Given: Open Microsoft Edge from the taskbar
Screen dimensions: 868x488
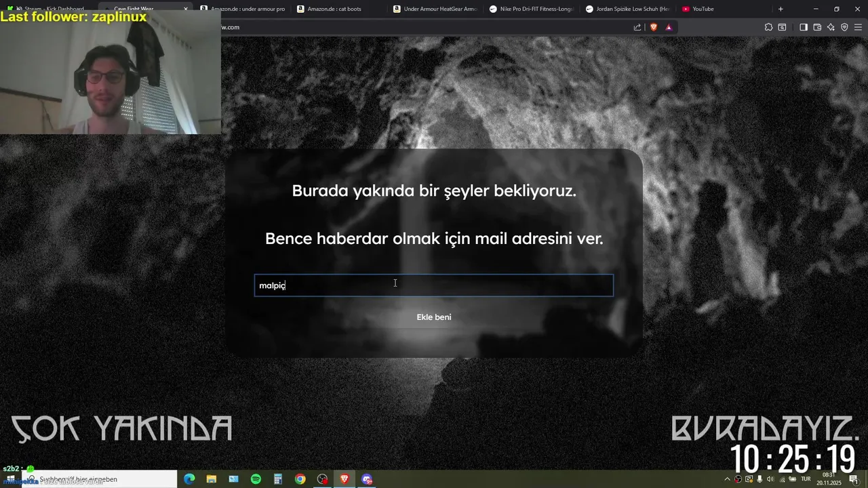Looking at the screenshot, I should click(x=189, y=479).
